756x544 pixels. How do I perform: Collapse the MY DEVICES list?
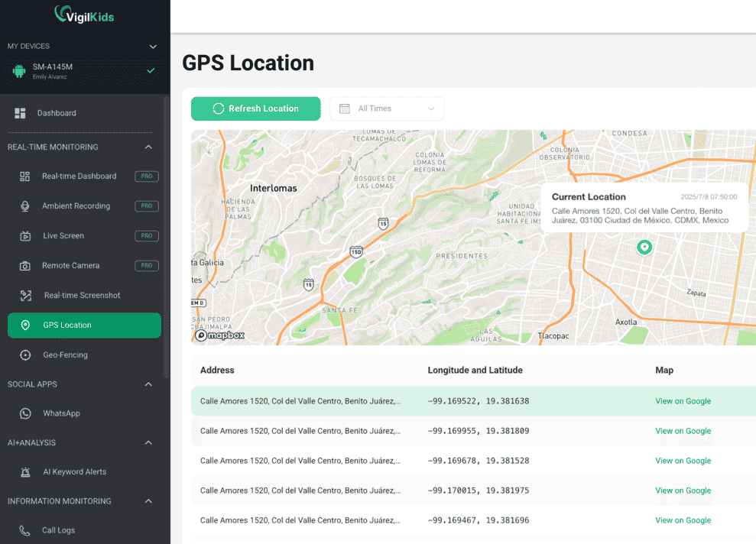[152, 46]
